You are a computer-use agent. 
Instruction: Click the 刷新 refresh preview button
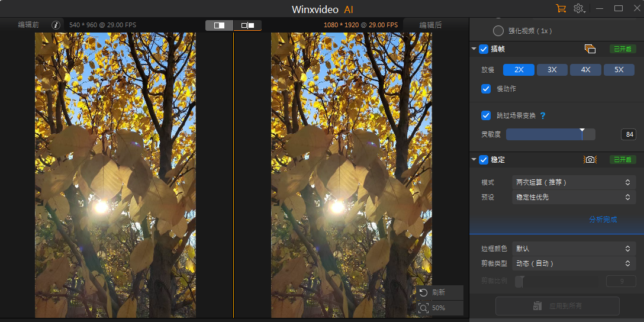tap(439, 292)
